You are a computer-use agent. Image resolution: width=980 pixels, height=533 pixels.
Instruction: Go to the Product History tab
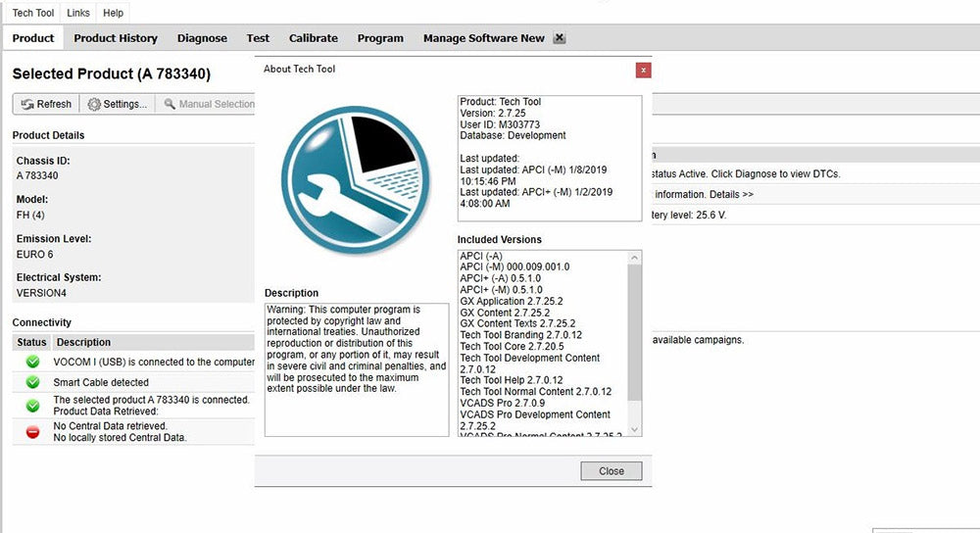[116, 38]
